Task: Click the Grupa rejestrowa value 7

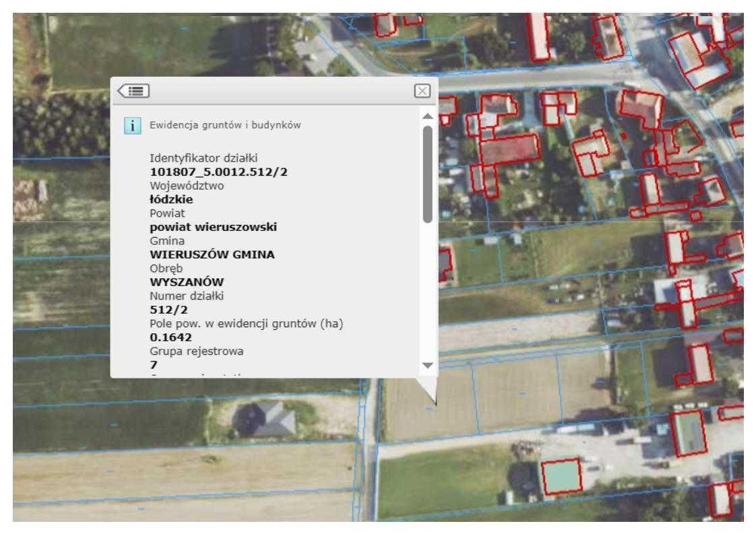Action: click(154, 365)
